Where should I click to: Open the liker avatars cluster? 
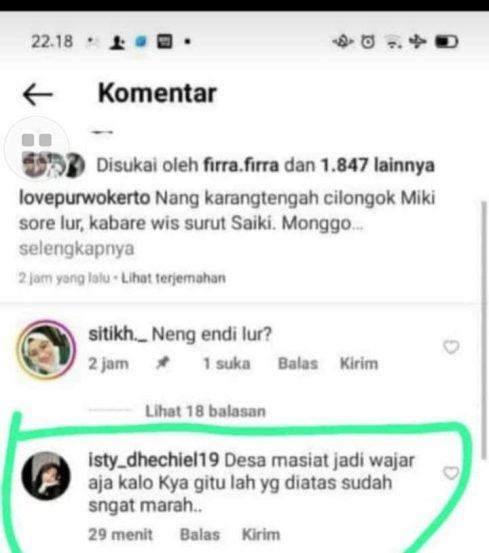53,165
